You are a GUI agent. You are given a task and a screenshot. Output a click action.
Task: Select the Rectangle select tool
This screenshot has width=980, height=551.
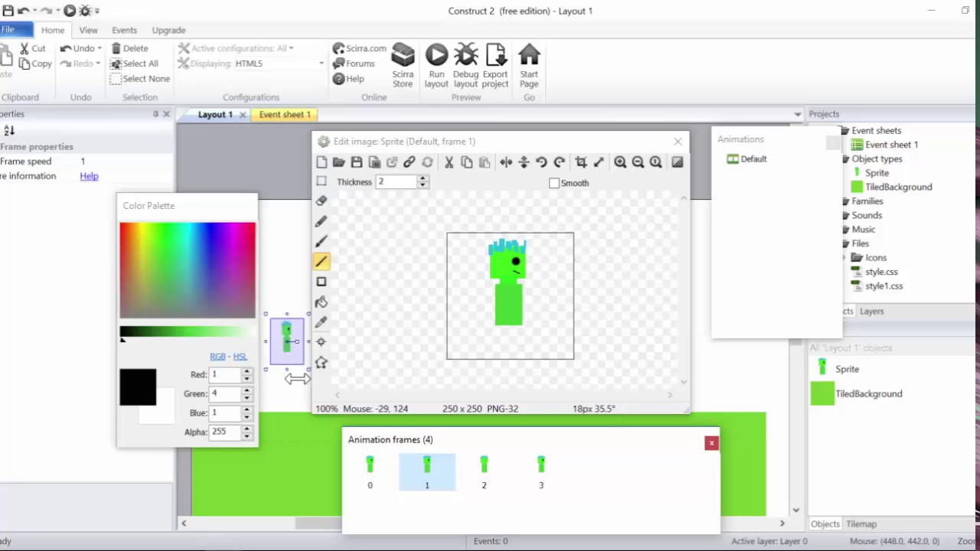pyautogui.click(x=322, y=181)
